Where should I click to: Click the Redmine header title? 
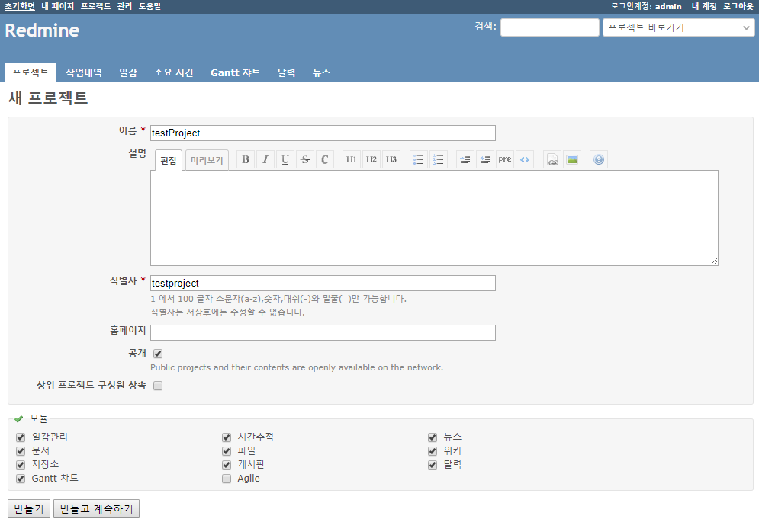pos(42,30)
